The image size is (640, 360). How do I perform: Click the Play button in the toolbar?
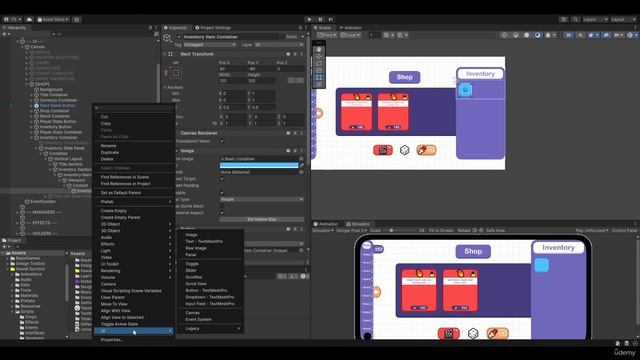click(x=309, y=19)
